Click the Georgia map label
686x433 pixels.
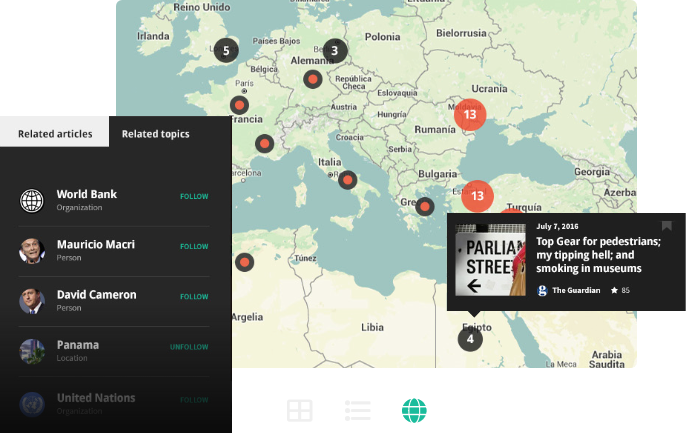point(592,172)
